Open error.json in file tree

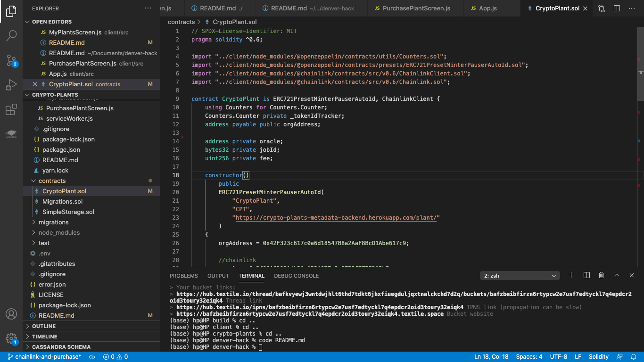(91, 284)
